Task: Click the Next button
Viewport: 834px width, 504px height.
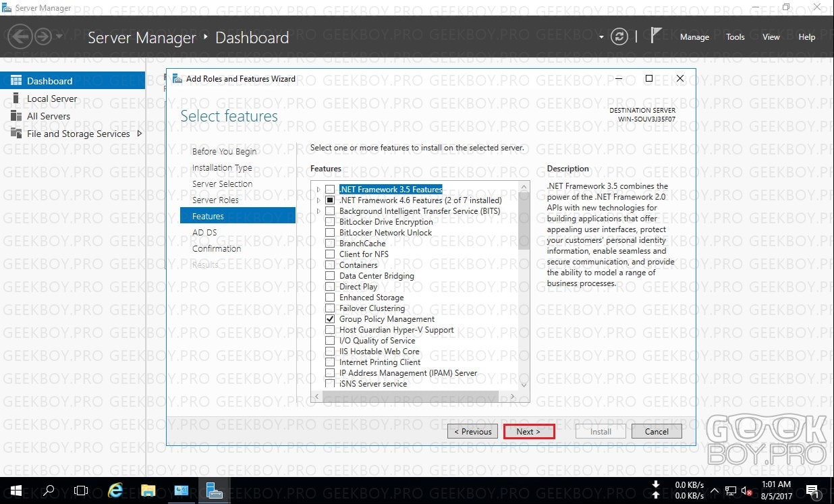Action: [x=528, y=432]
